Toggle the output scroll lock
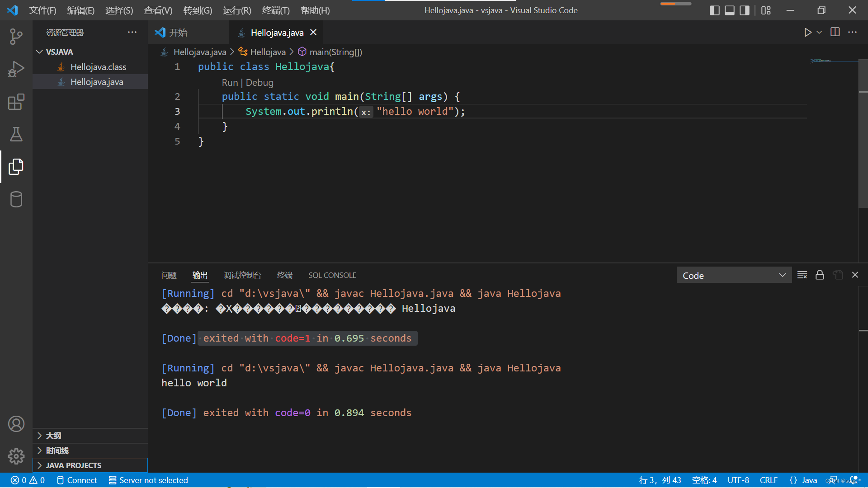868x488 pixels. (820, 275)
